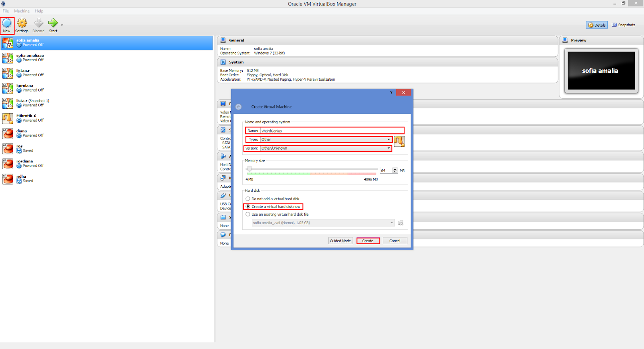Select lista.r (Snapshot 1) VM icon
This screenshot has width=644, height=349.
point(8,103)
